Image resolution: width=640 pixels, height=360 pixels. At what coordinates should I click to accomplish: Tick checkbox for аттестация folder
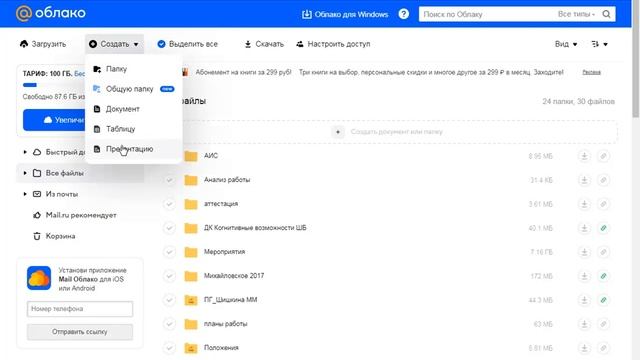tap(169, 204)
